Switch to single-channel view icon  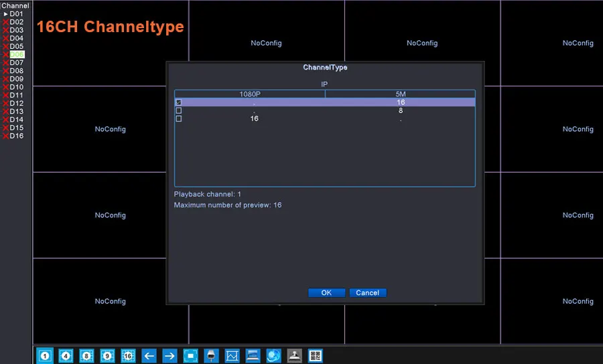45,356
